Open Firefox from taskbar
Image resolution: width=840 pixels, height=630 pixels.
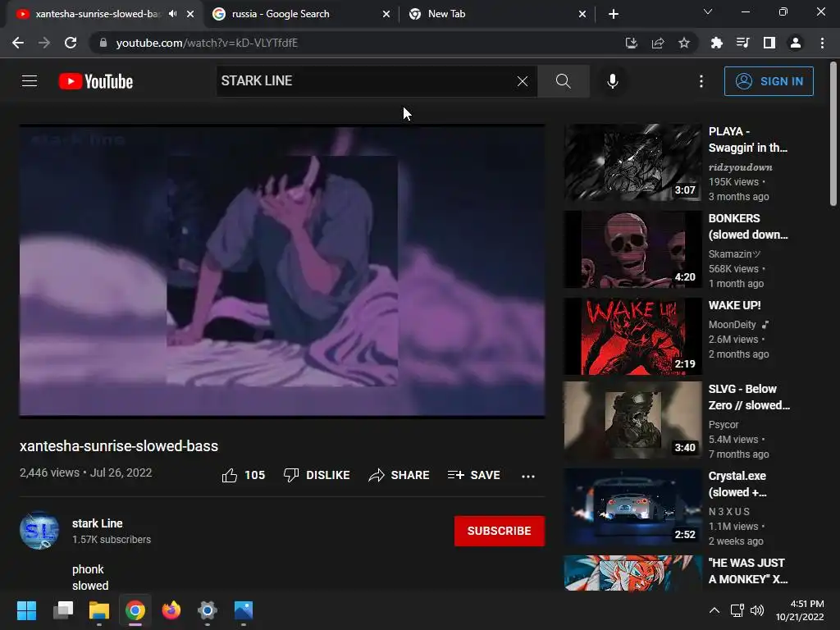coord(171,610)
